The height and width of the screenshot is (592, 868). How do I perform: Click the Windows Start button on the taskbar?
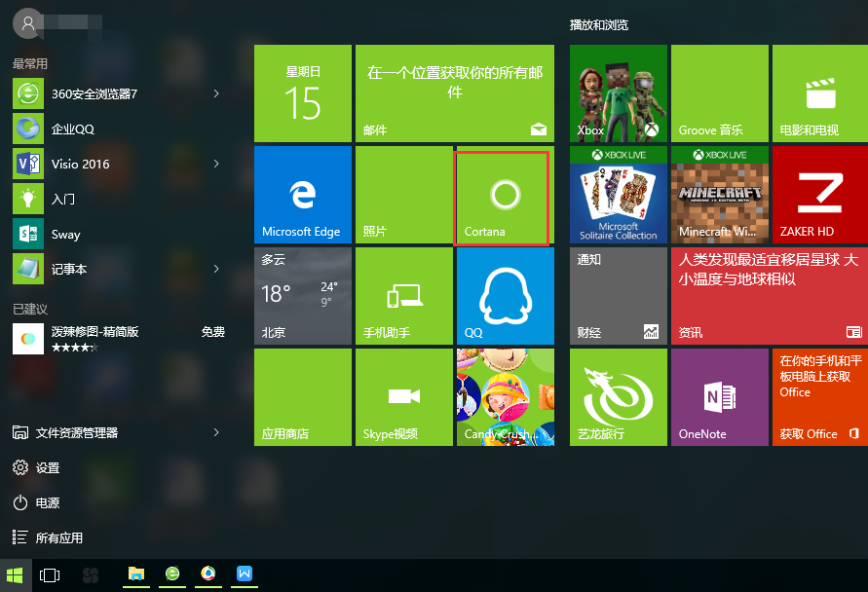click(x=16, y=575)
